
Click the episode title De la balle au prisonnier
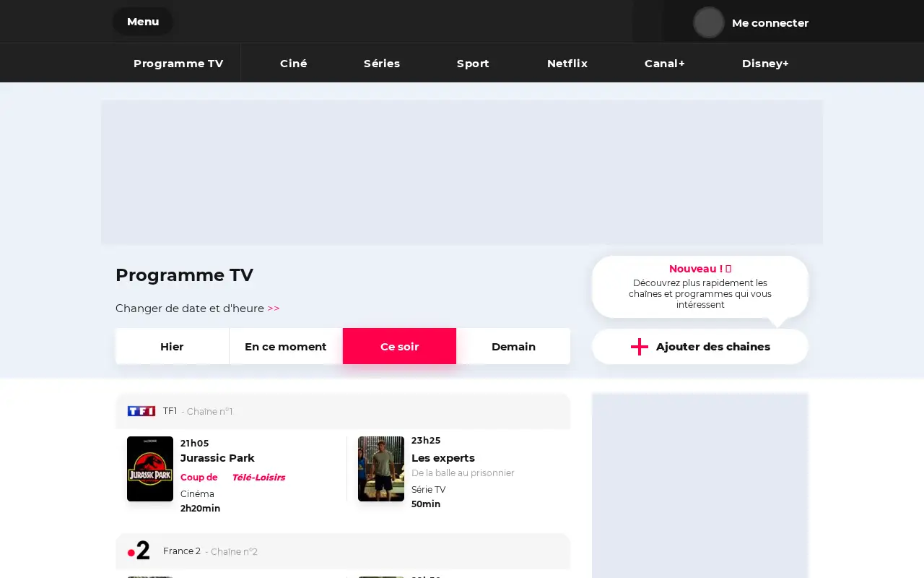coord(463,473)
